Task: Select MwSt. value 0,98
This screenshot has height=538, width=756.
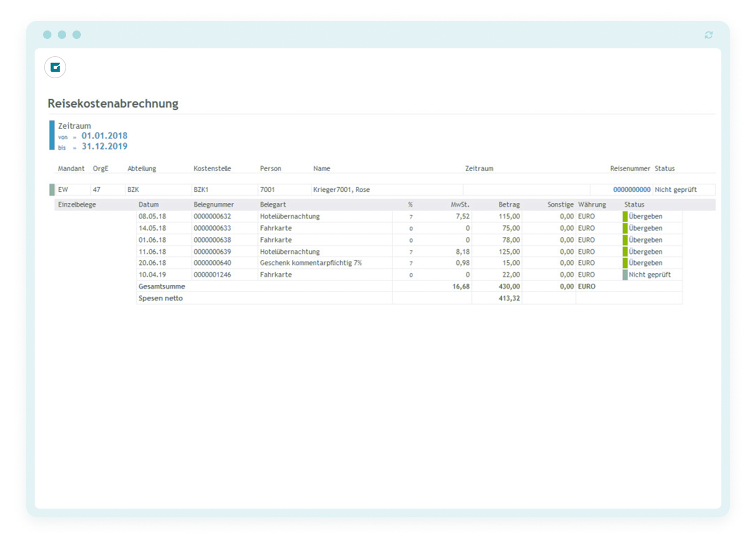Action: [x=463, y=263]
